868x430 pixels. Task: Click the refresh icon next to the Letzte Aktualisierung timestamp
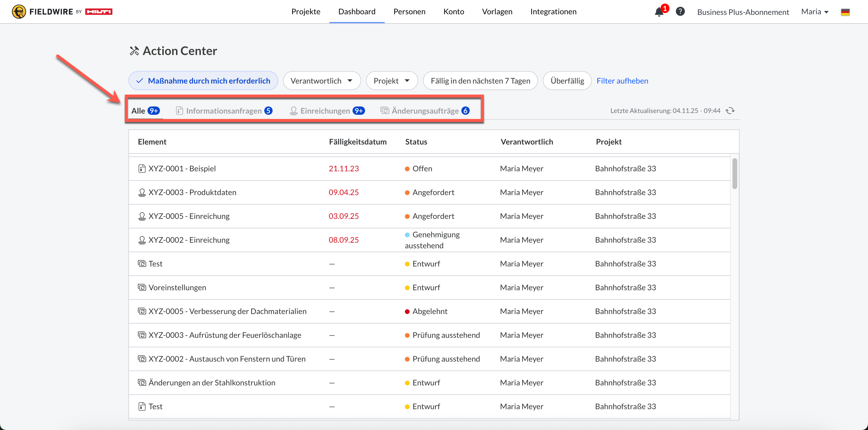[730, 111]
